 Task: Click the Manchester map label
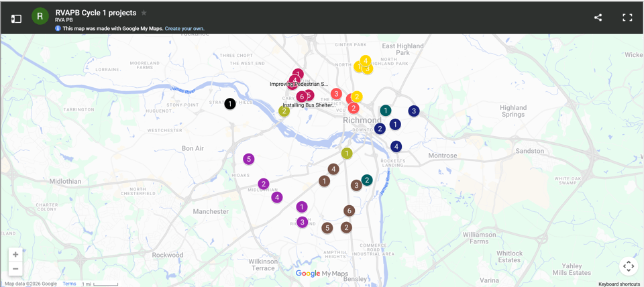pos(211,212)
